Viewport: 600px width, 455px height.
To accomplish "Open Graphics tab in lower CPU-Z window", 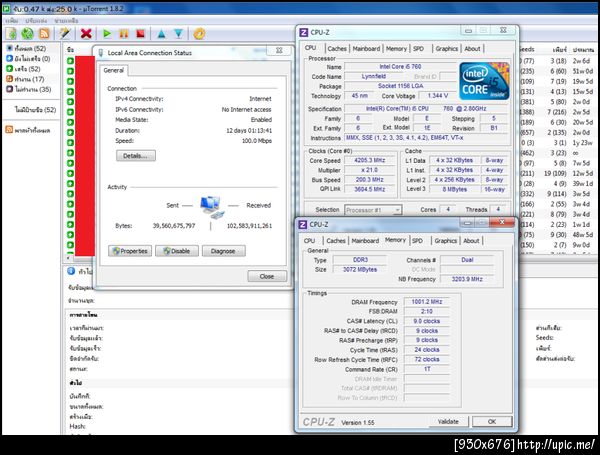I will coord(445,241).
